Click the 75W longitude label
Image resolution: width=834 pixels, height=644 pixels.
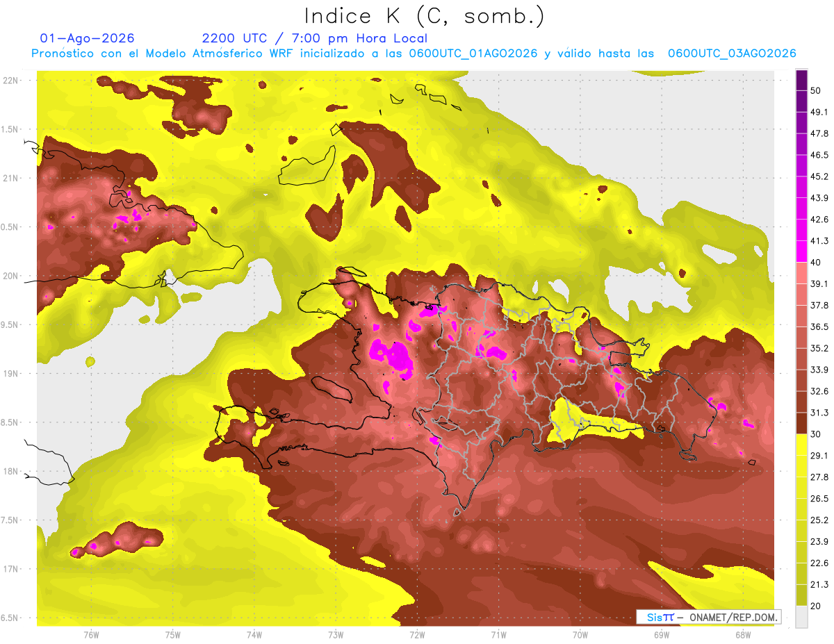172,634
